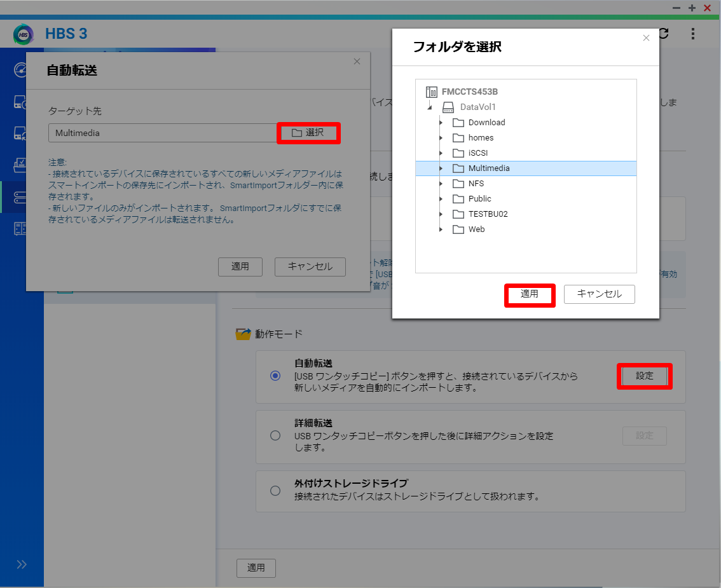Select the Public folder in tree

(x=479, y=199)
